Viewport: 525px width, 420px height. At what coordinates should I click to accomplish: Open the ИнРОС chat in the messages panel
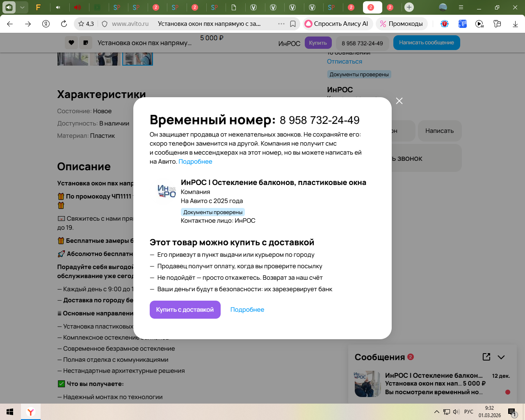click(x=432, y=383)
